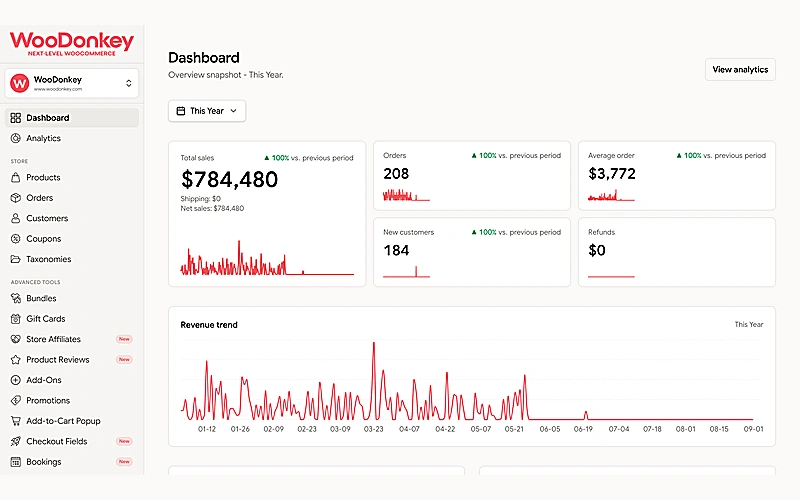
Task: Click the Total sales $784,480 value
Action: click(230, 180)
